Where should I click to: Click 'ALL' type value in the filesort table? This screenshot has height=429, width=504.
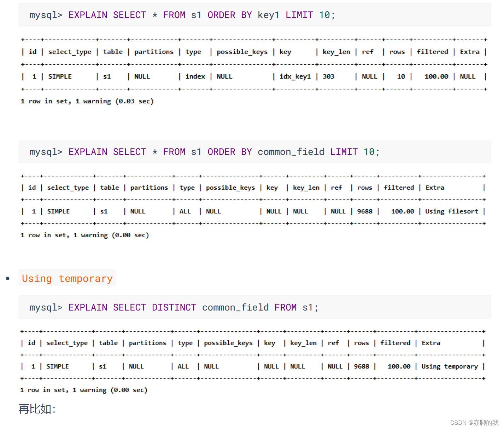(185, 211)
